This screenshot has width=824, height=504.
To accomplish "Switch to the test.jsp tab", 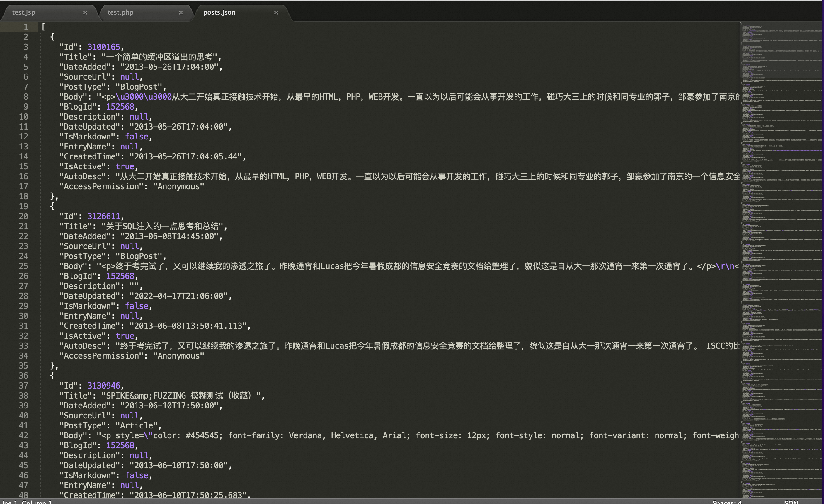I will click(24, 12).
